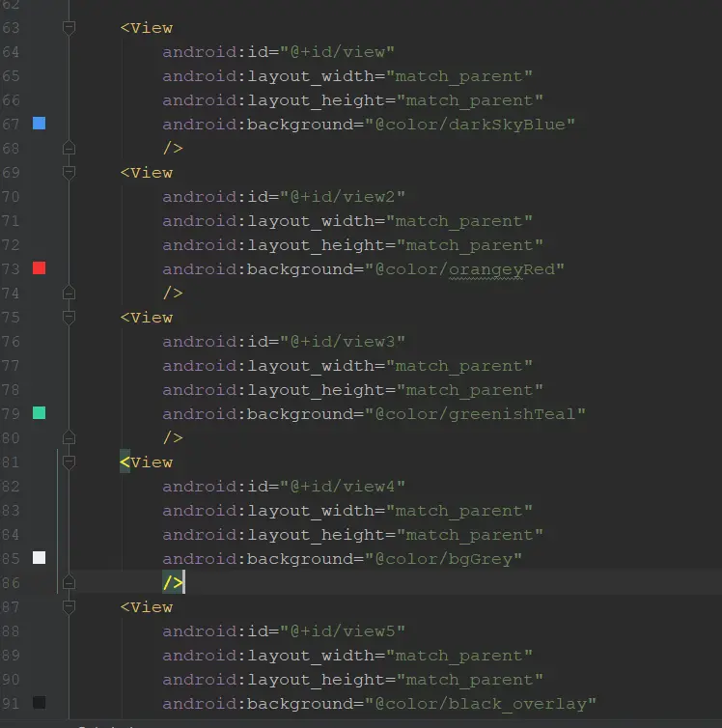
Task: Click the @color/greenishTeal reference
Action: pos(475,414)
